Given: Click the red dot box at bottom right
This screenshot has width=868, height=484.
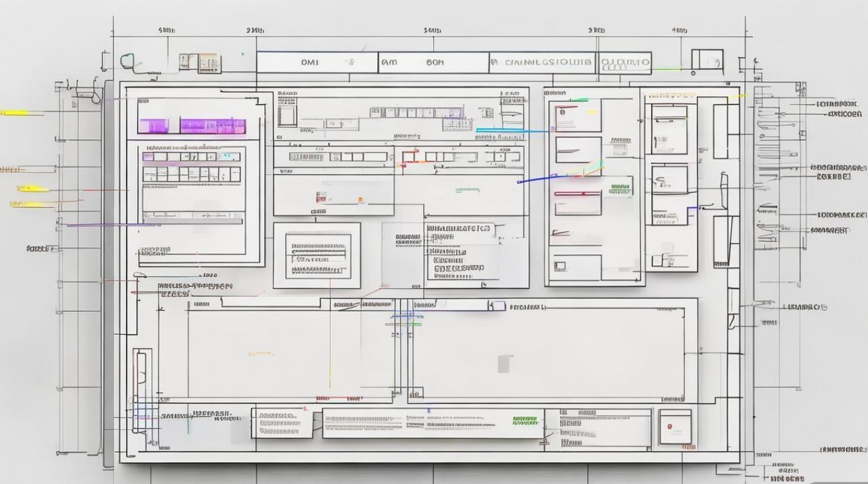Looking at the screenshot, I should click(674, 427).
